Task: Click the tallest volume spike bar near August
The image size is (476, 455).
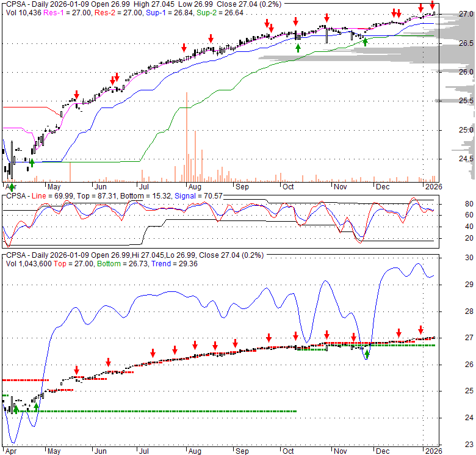Action: point(187,137)
